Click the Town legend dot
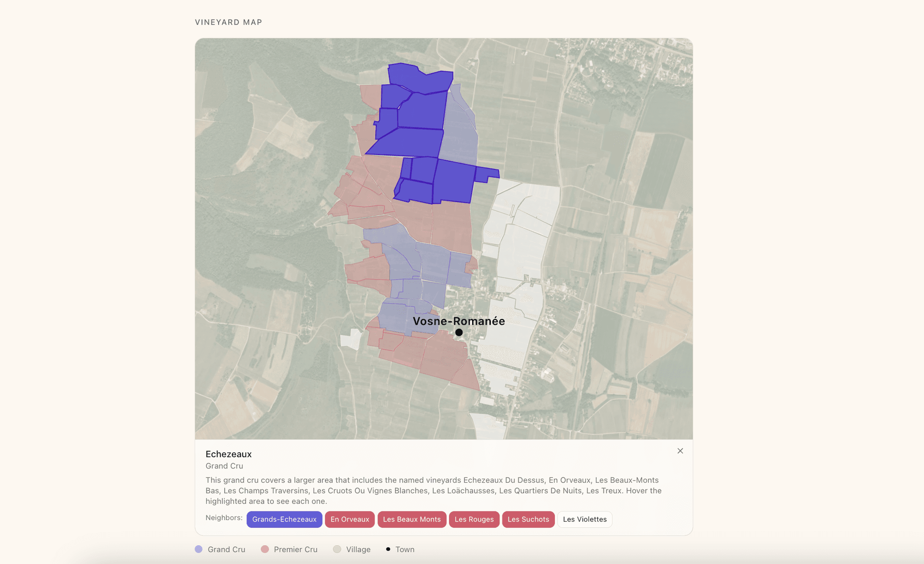Viewport: 924px width, 564px height. (388, 549)
